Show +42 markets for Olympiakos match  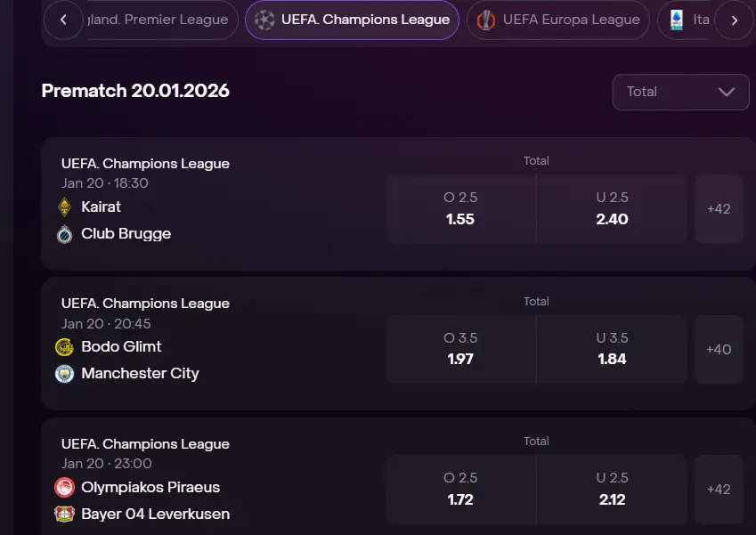[719, 490]
